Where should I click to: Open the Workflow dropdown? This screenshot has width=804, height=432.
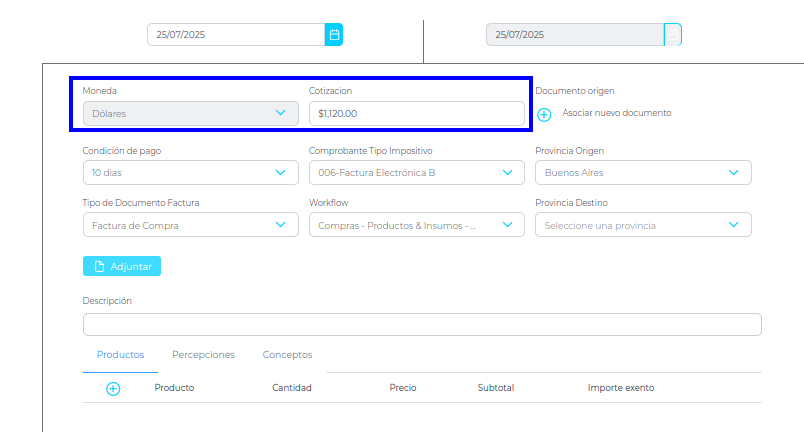click(416, 225)
